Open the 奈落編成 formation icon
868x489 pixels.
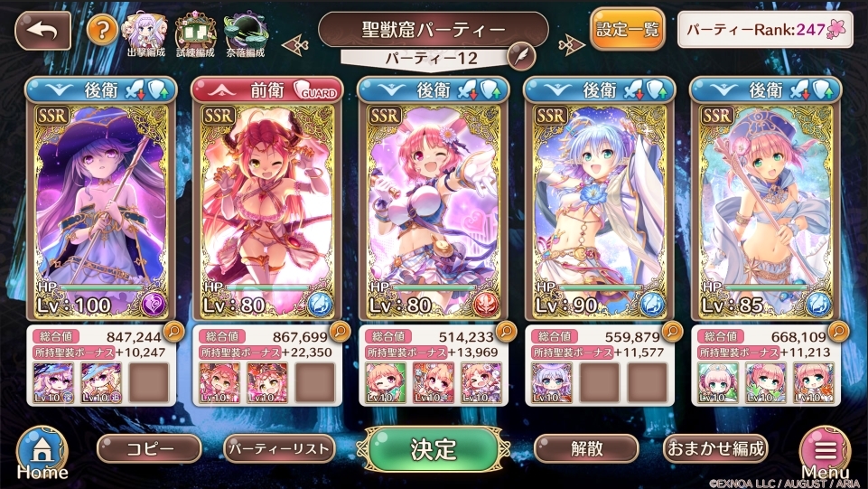pos(246,35)
